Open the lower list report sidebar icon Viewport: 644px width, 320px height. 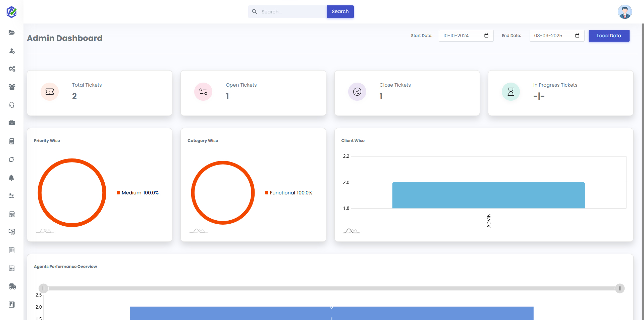coord(12,268)
